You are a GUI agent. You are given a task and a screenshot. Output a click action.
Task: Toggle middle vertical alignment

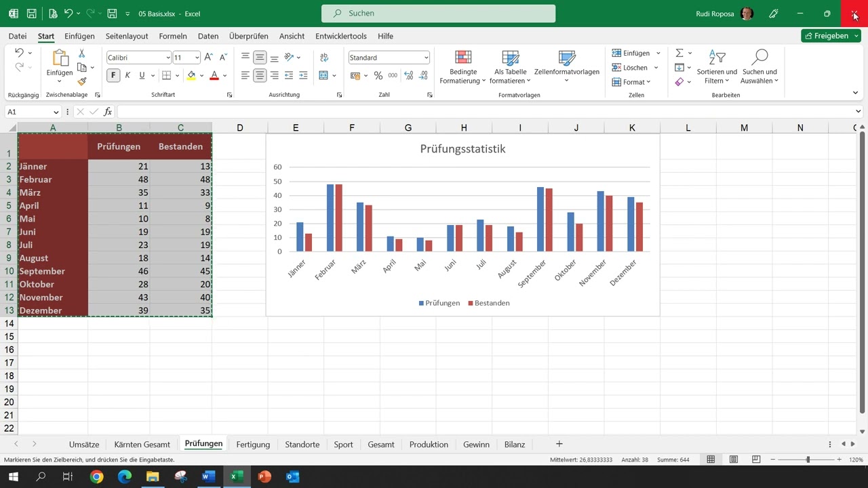pyautogui.click(x=260, y=58)
